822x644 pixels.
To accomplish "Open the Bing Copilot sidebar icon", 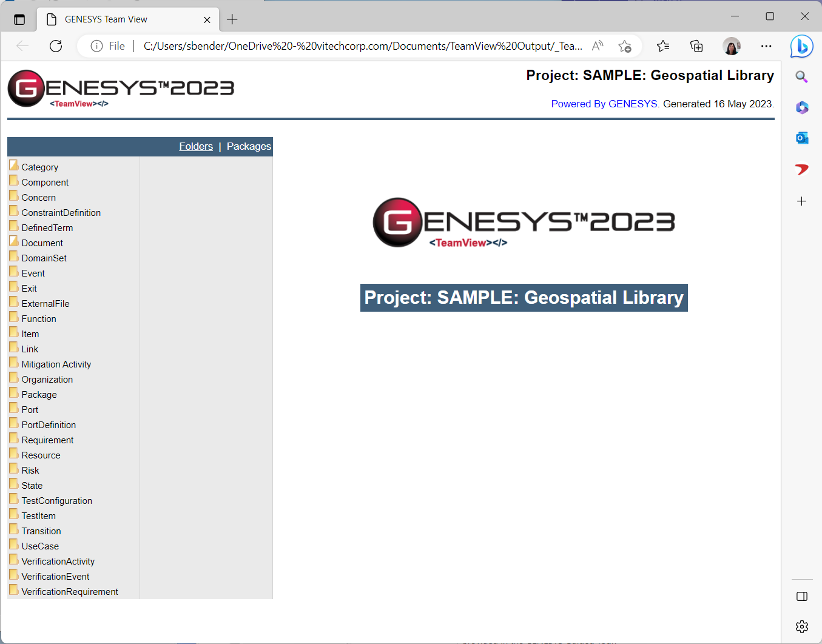I will [x=801, y=46].
